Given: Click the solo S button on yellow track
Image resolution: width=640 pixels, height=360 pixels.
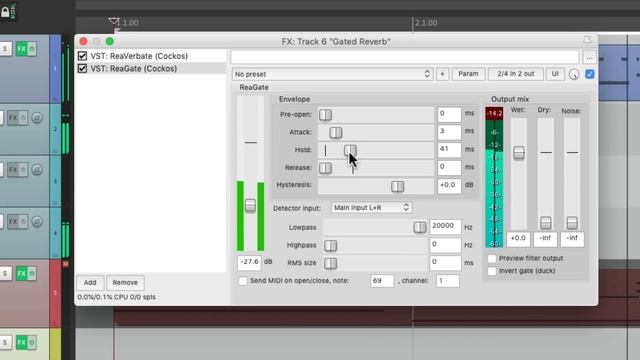Looking at the screenshot, I should (5, 342).
